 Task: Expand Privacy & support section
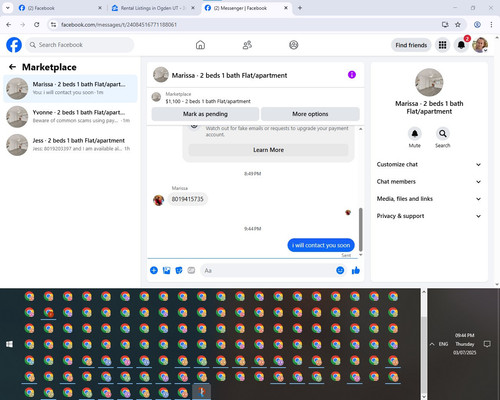(429, 216)
